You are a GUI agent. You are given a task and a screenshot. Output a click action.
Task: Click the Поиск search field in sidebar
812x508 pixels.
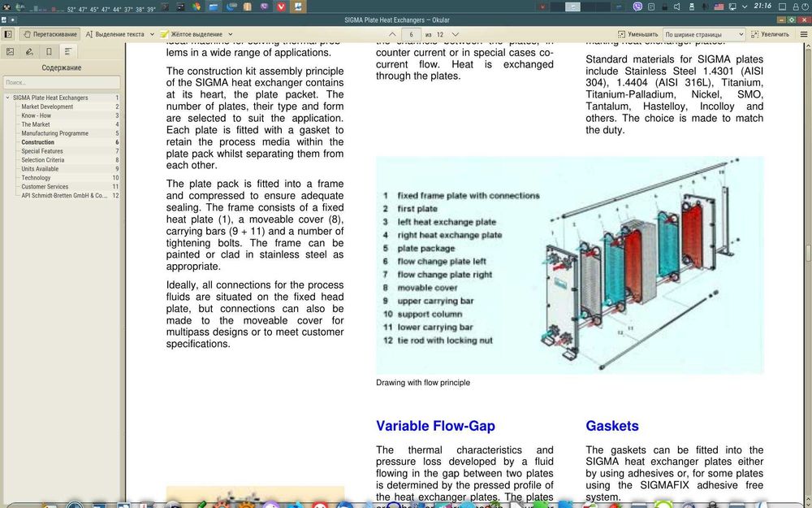(x=62, y=82)
